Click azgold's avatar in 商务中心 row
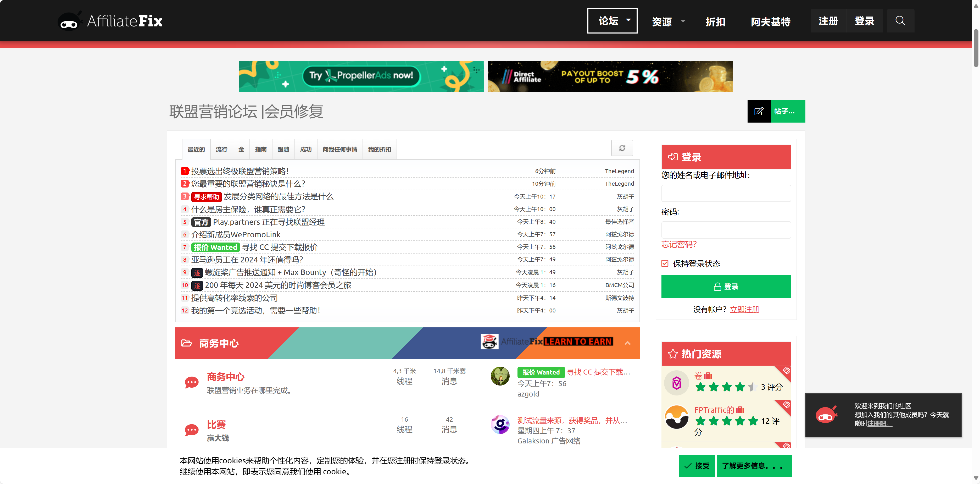 click(500, 376)
